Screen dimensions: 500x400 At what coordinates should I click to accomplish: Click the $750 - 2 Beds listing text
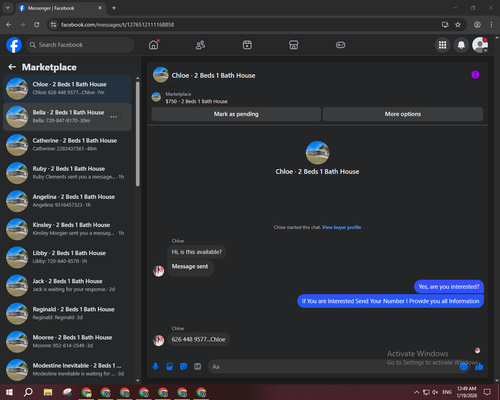tap(197, 101)
